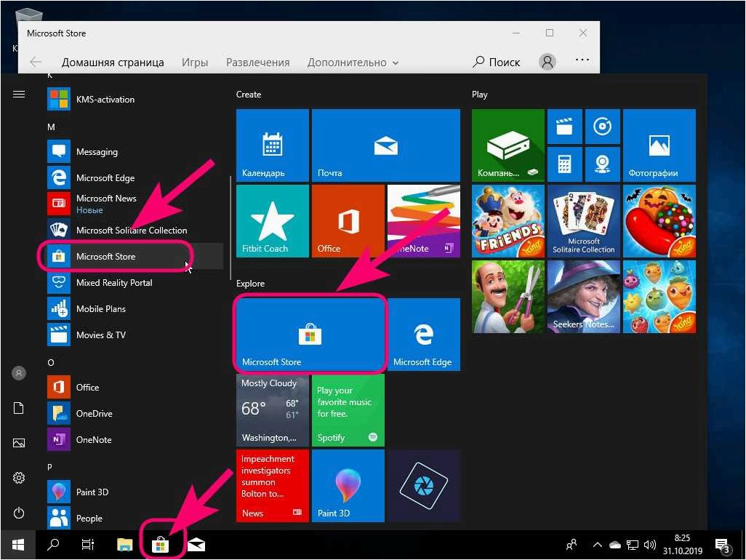Open the Фотографии tile
Screen dimensions: 746x560
tap(659, 145)
